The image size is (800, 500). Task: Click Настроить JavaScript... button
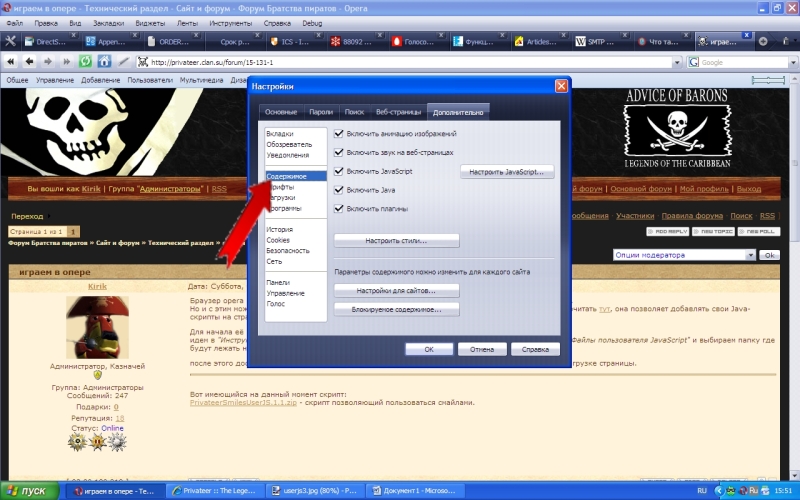507,172
